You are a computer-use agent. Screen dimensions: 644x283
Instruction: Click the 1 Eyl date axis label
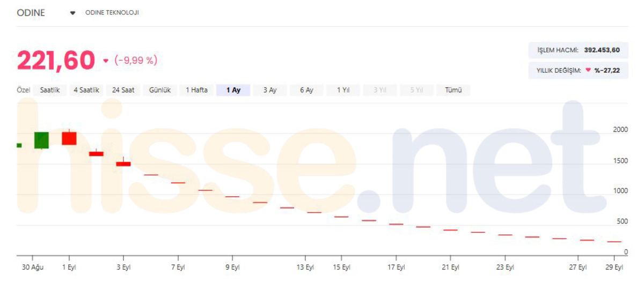coord(69,267)
